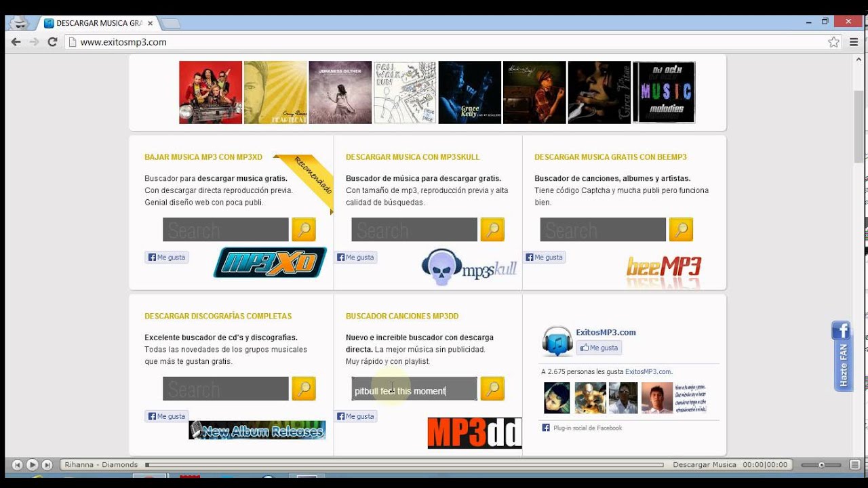Click search field containing pitbull feel this moment
Viewport: 868px width, 488px height.
414,388
